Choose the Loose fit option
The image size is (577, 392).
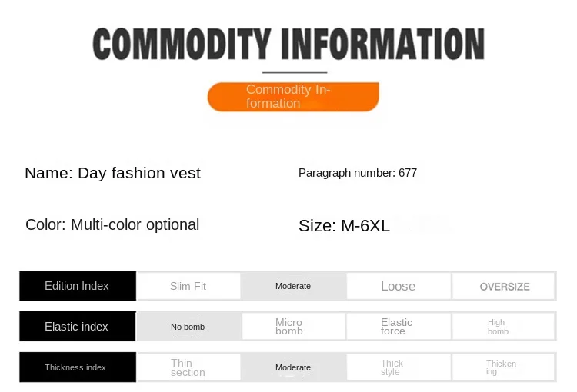398,286
